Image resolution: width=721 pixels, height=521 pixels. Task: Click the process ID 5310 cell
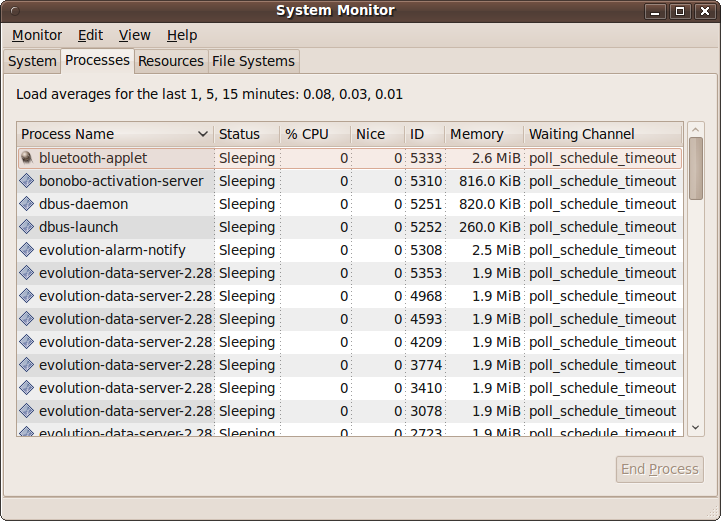(x=426, y=181)
